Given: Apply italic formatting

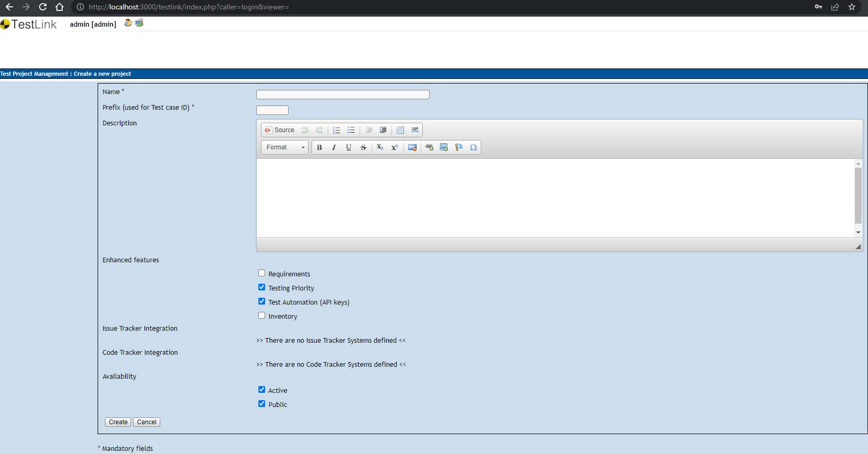Looking at the screenshot, I should click(334, 147).
